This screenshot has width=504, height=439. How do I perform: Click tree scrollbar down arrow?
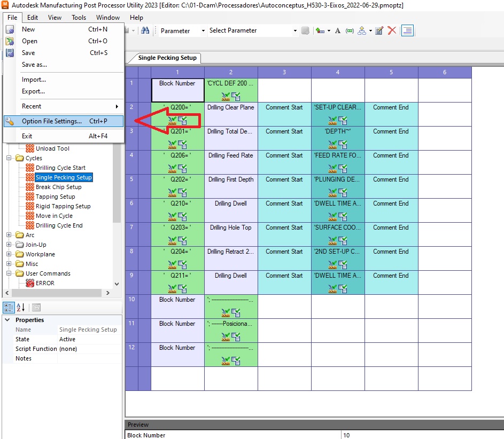point(117,284)
